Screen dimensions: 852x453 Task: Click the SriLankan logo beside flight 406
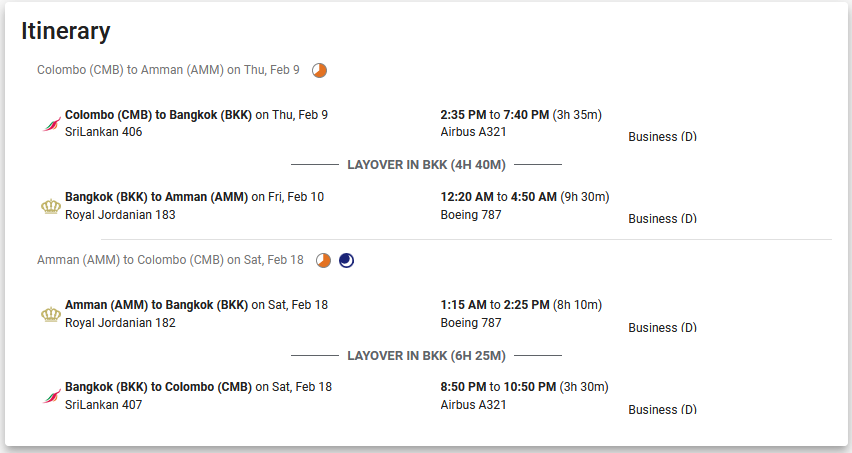pyautogui.click(x=52, y=124)
